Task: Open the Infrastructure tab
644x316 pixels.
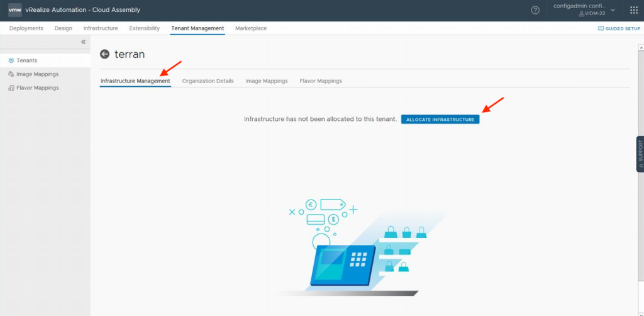Action: coord(101,28)
